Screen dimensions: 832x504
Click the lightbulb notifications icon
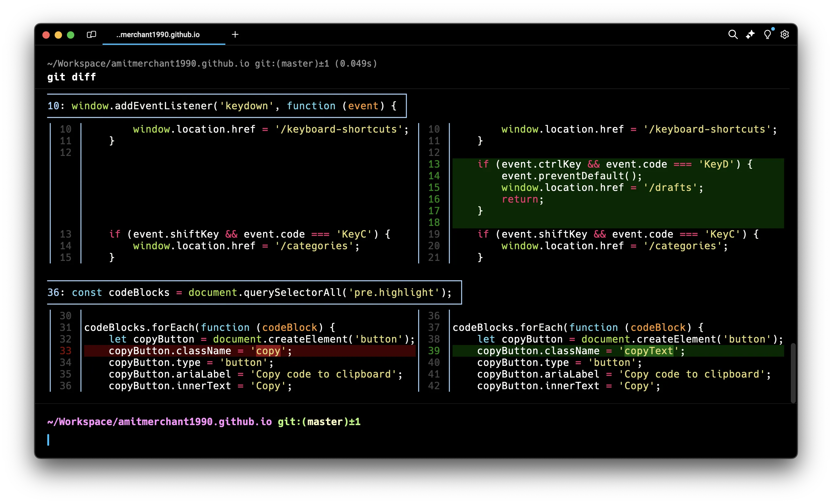[x=767, y=34]
